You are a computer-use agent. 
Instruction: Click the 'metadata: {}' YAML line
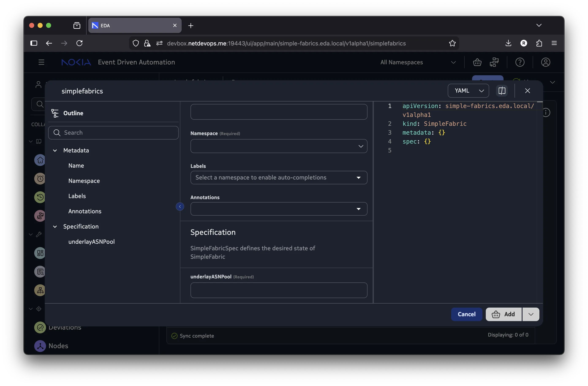coord(424,133)
